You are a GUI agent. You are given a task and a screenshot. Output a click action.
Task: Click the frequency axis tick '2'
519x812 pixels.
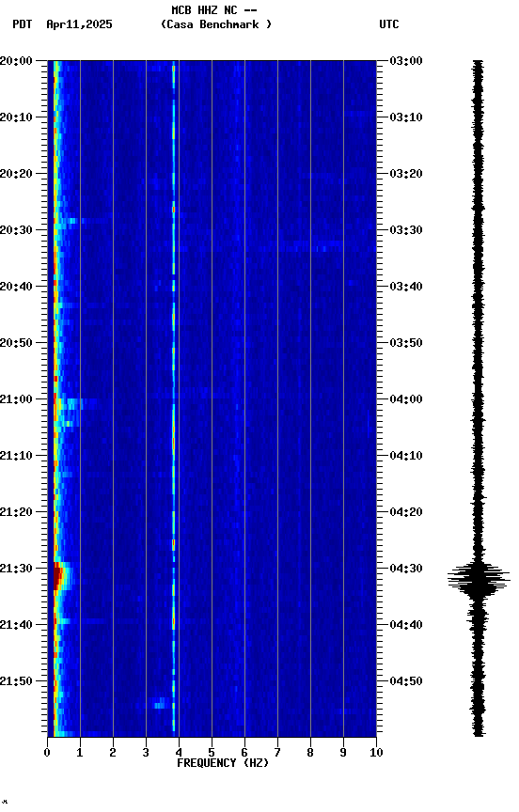click(x=113, y=753)
